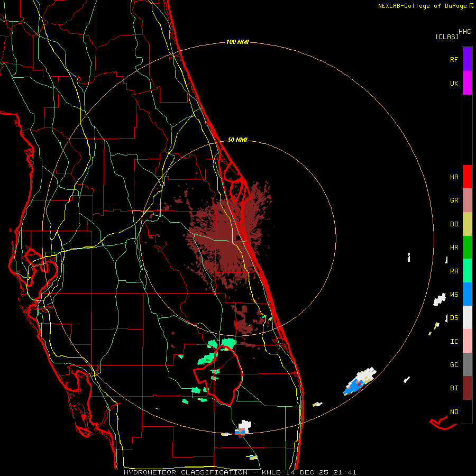Click the 'NEXLAB-College of DuPage' credit text

[422, 6]
